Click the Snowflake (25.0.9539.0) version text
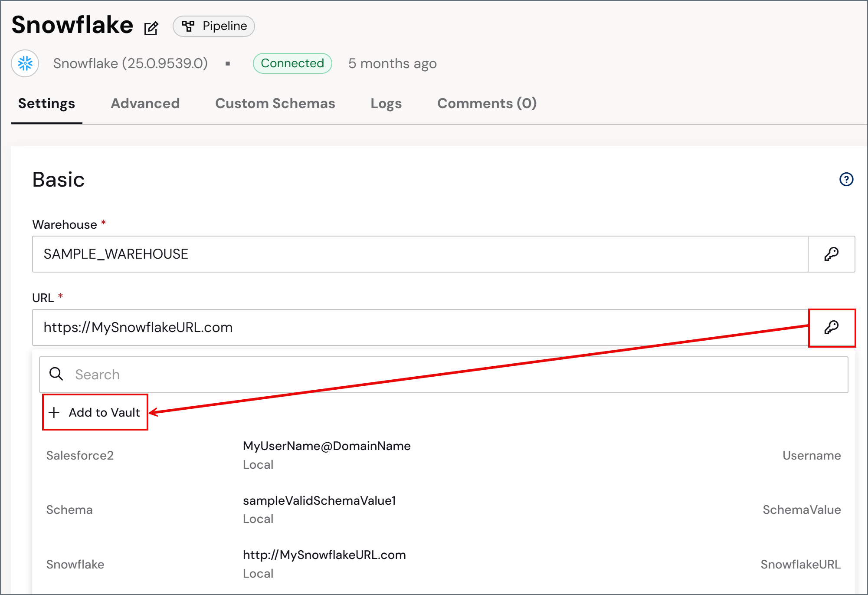The height and width of the screenshot is (595, 868). (130, 63)
